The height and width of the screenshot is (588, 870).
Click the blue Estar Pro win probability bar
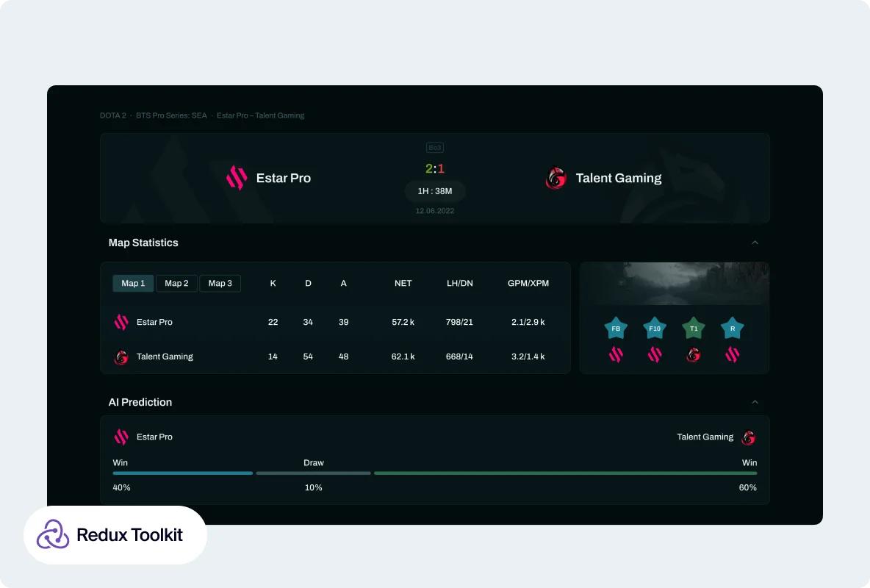(182, 473)
